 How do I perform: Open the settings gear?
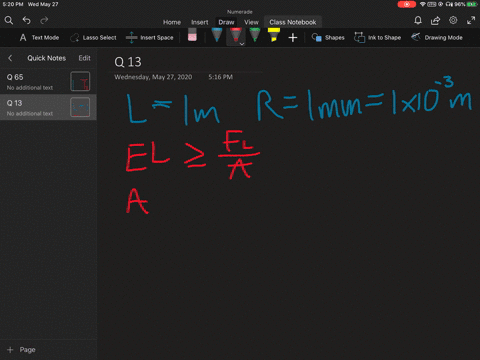pos(453,20)
